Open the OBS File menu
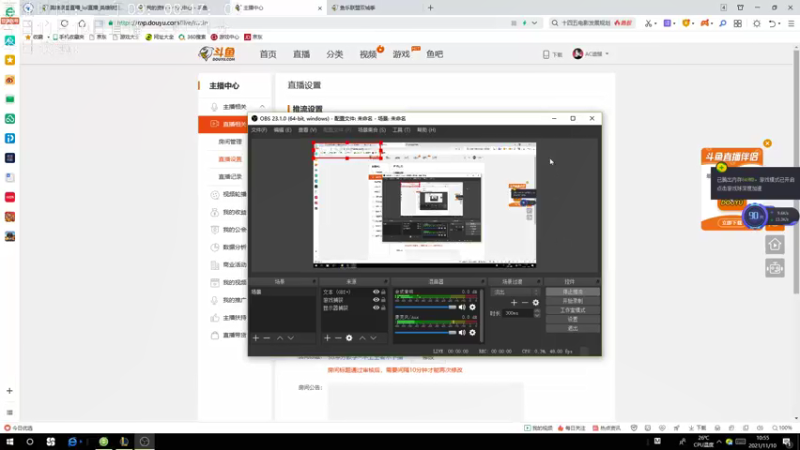 [x=259, y=130]
